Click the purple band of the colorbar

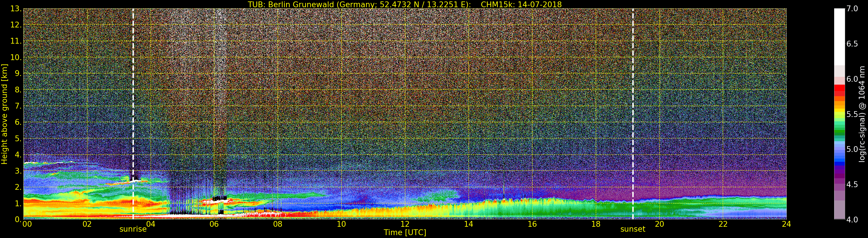point(839,175)
